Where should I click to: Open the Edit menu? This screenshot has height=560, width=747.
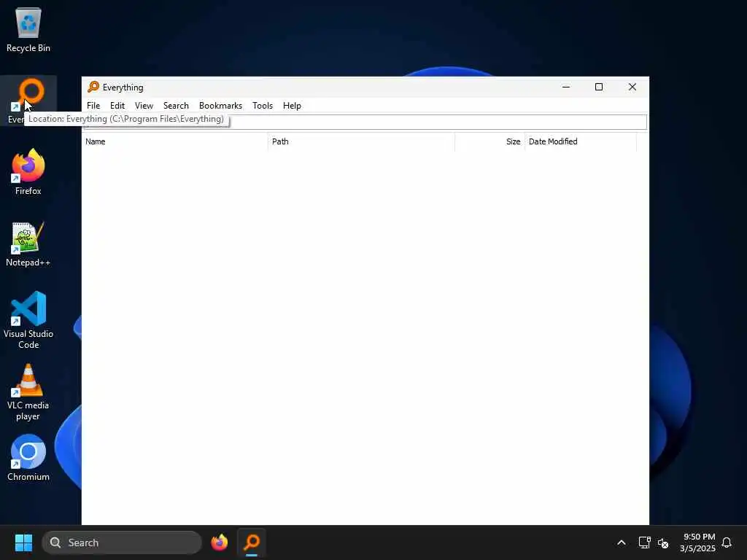117,106
